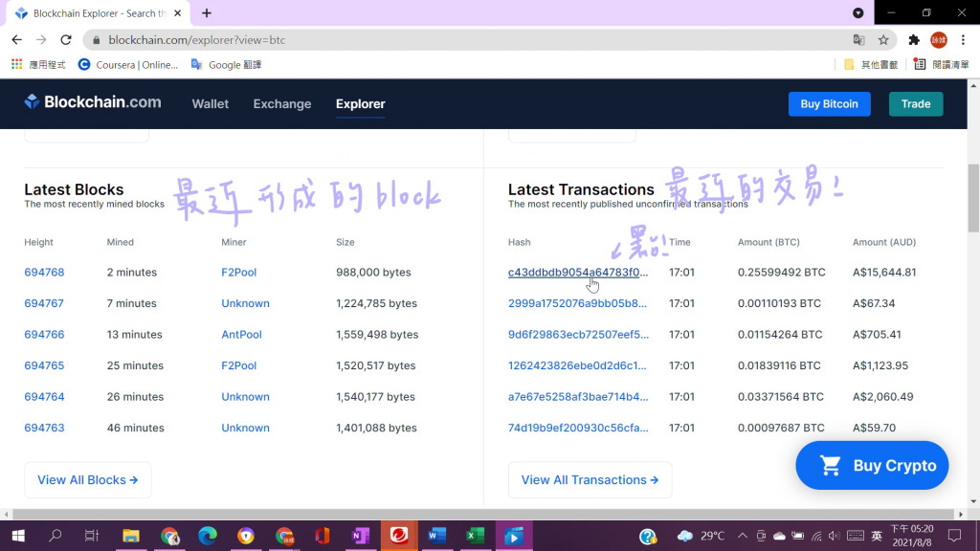Click the Buy Bitcoin button
This screenshot has height=551, width=980.
pos(830,103)
